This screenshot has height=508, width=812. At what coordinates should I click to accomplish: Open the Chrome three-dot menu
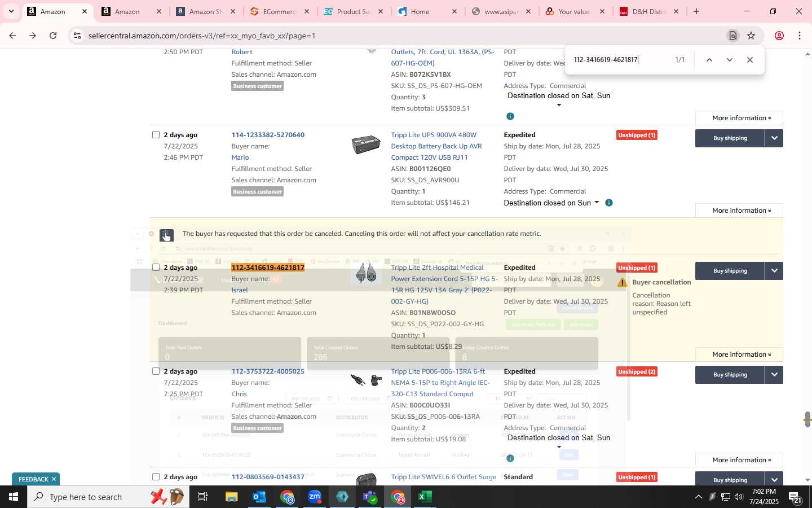tap(800, 36)
